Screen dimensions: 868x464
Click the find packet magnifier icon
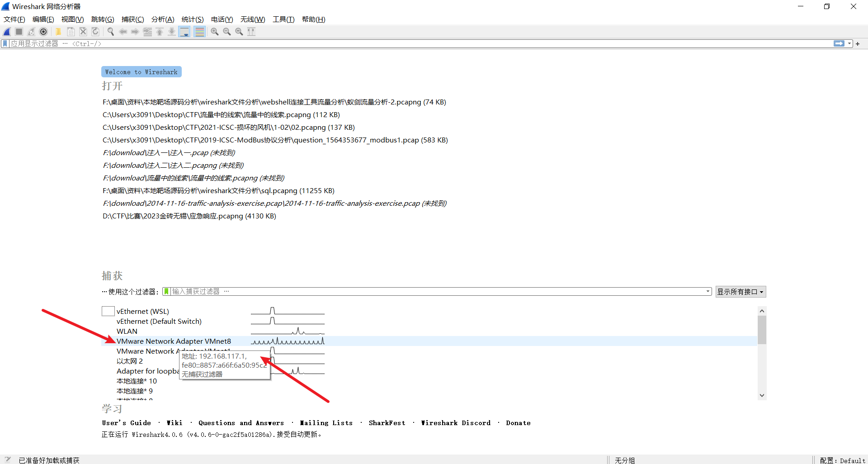110,32
